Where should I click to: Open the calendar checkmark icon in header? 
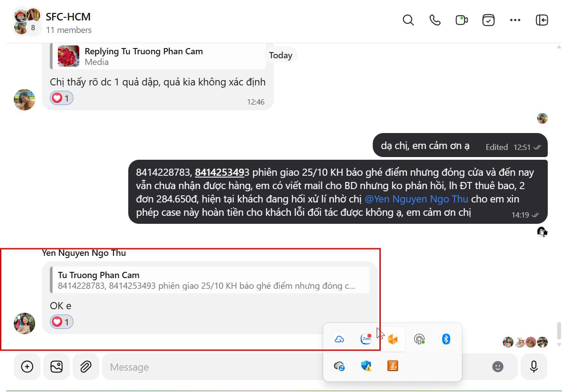[489, 20]
